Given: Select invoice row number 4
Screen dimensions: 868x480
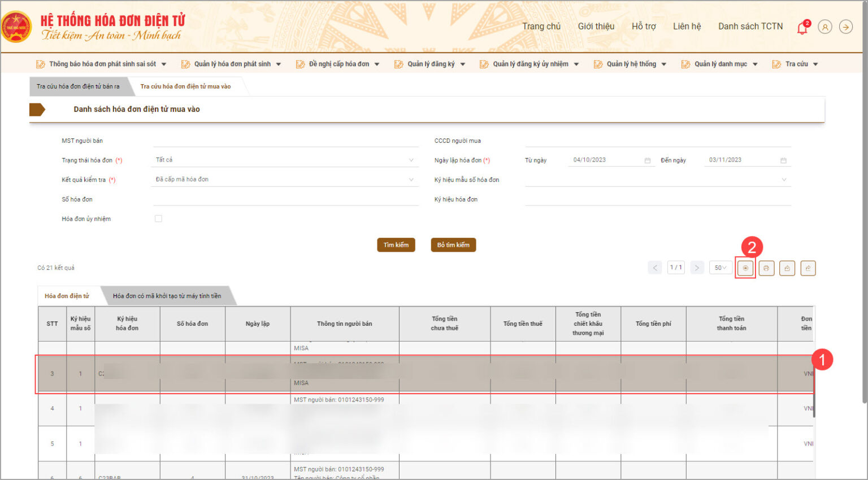Looking at the screenshot, I should [426, 409].
